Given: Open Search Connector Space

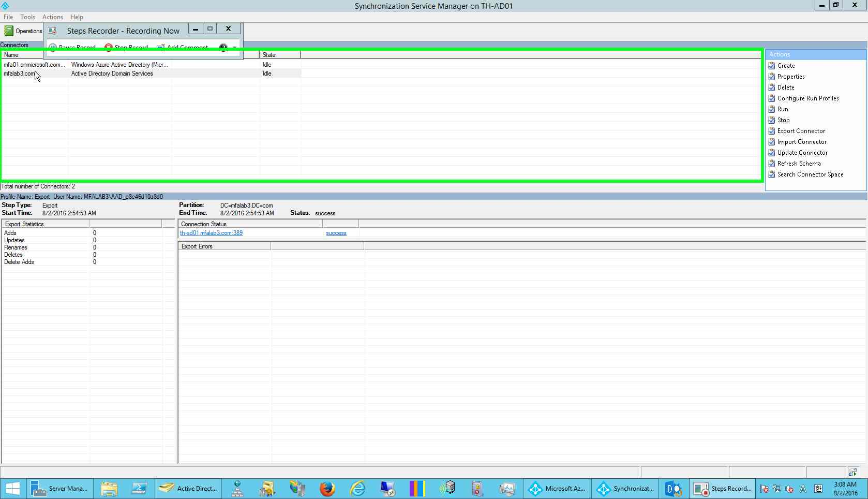Looking at the screenshot, I should 810,174.
